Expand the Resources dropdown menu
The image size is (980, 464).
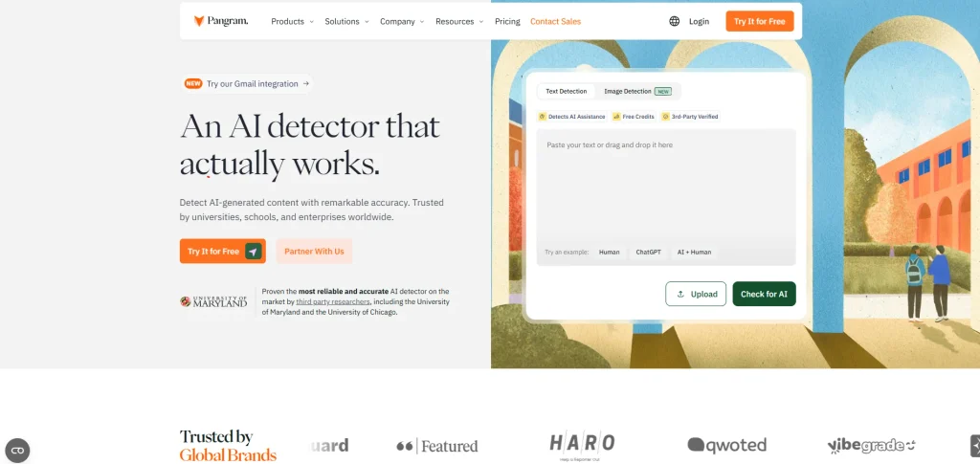pyautogui.click(x=459, y=21)
